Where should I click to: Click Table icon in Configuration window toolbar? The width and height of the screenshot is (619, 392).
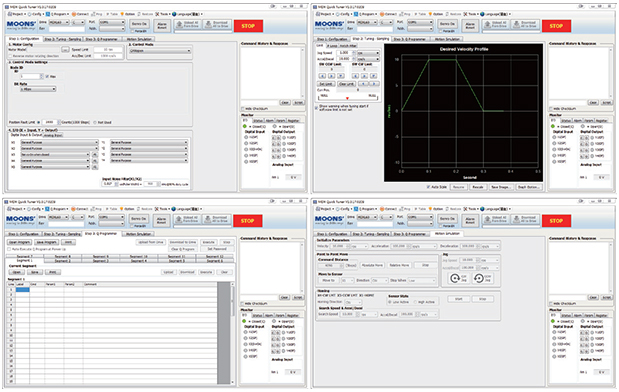tap(107, 14)
